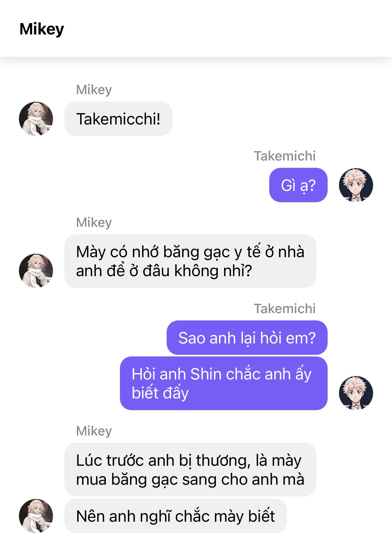The image size is (392, 553).
Task: Tap Takemichi's avatar beside 'Hỏi anh Shin' message
Action: 356,393
